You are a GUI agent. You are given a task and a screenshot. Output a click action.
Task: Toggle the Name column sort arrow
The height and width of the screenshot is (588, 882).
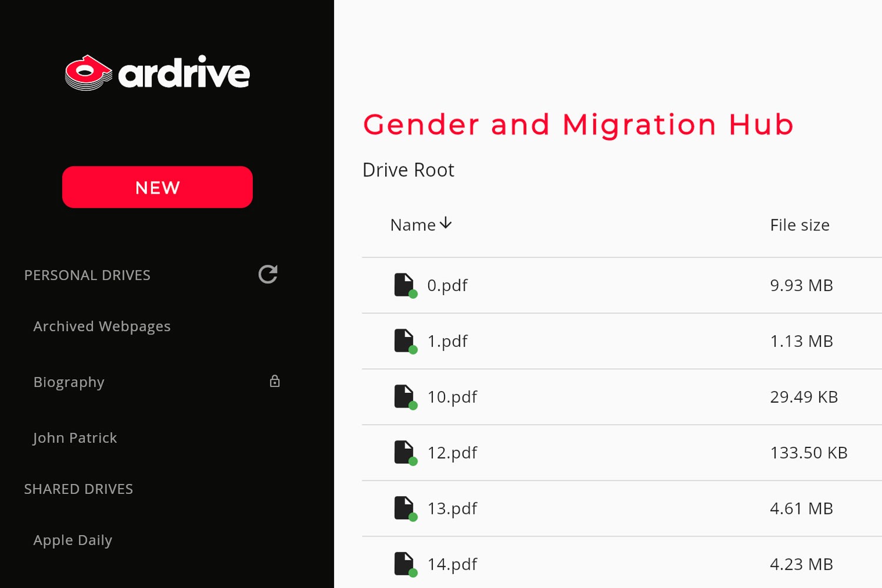446,223
